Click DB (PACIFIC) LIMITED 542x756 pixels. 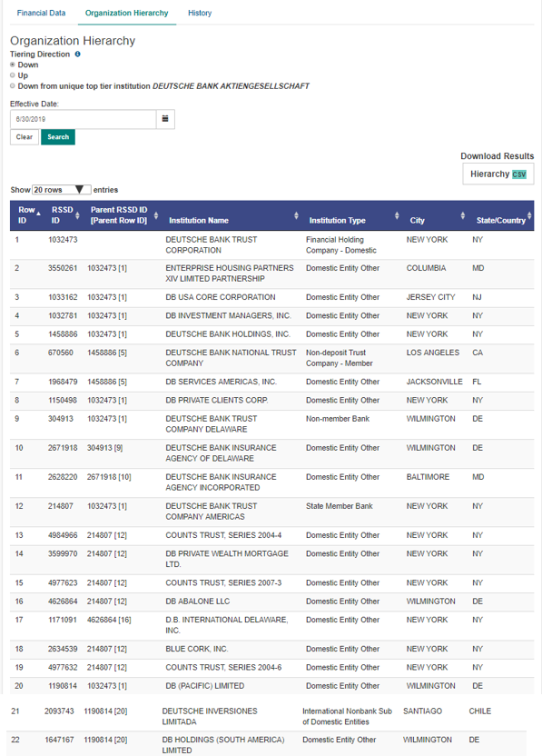pyautogui.click(x=205, y=686)
